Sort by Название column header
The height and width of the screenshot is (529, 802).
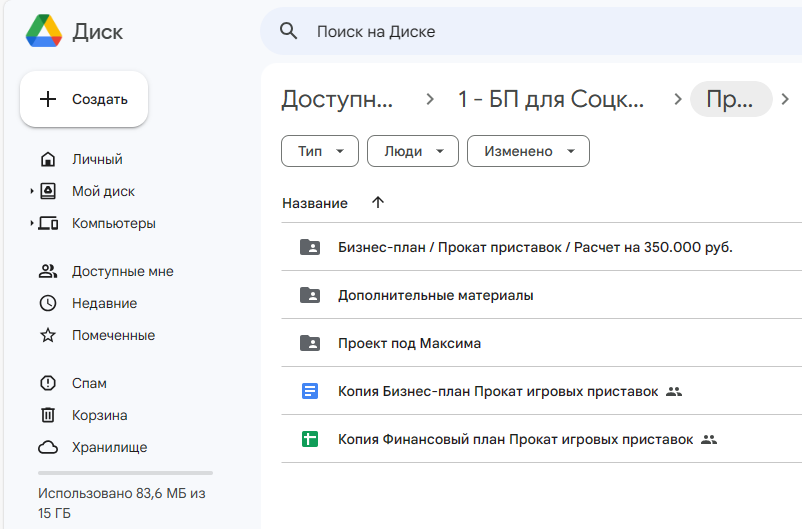pos(315,203)
